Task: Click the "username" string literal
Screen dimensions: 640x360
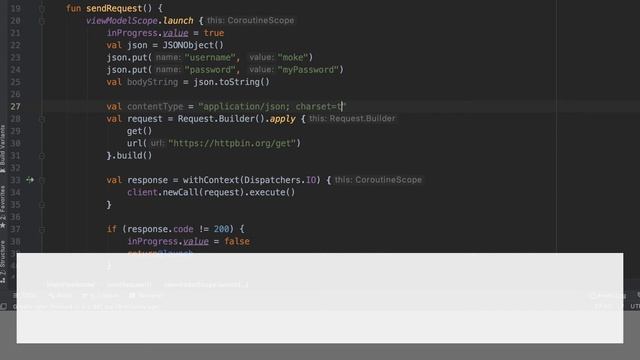Action: [x=210, y=58]
